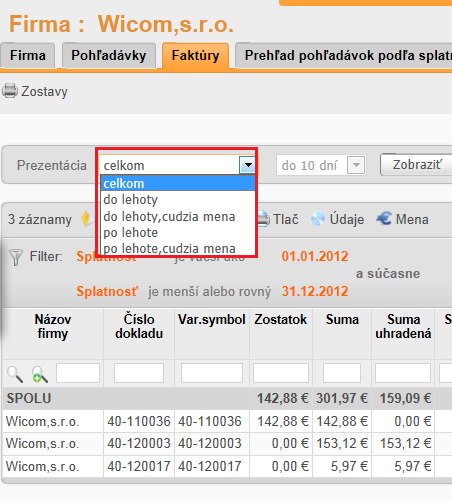Click the lower Splatnosť filter label
This screenshot has height=501, width=452.
(107, 291)
